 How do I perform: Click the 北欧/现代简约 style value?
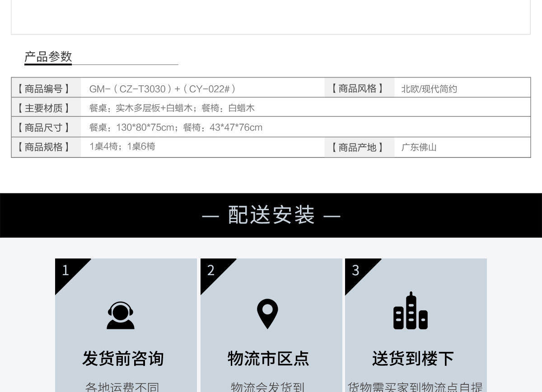pos(429,89)
